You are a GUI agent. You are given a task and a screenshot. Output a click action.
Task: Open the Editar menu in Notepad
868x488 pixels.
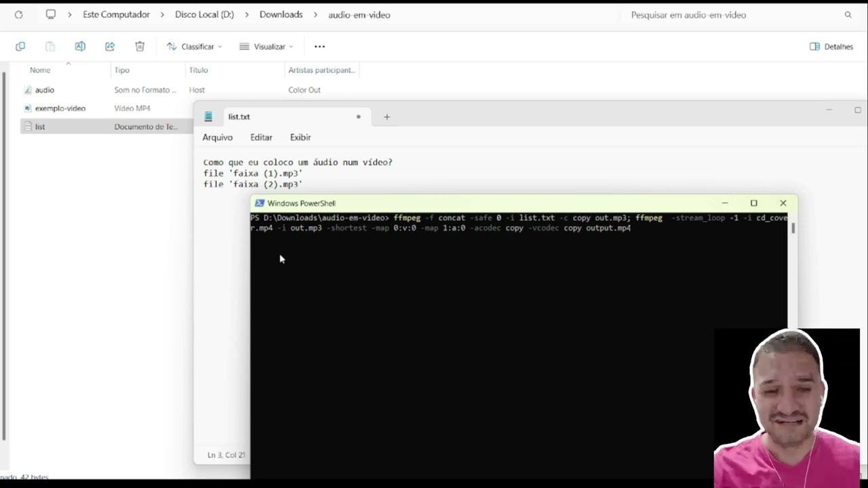pos(261,137)
